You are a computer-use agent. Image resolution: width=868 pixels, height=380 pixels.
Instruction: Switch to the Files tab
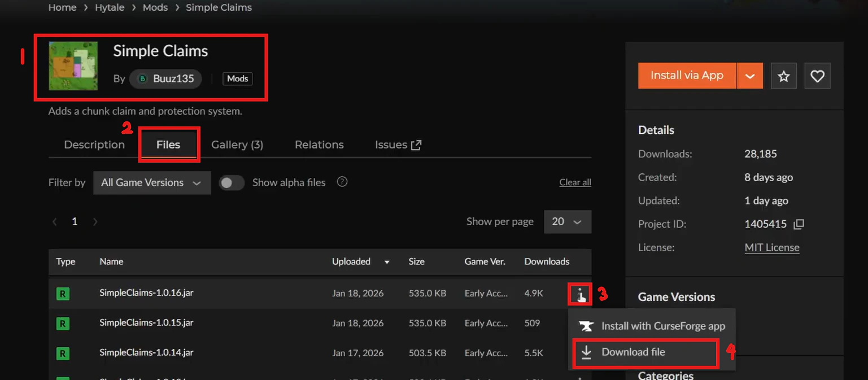tap(168, 145)
